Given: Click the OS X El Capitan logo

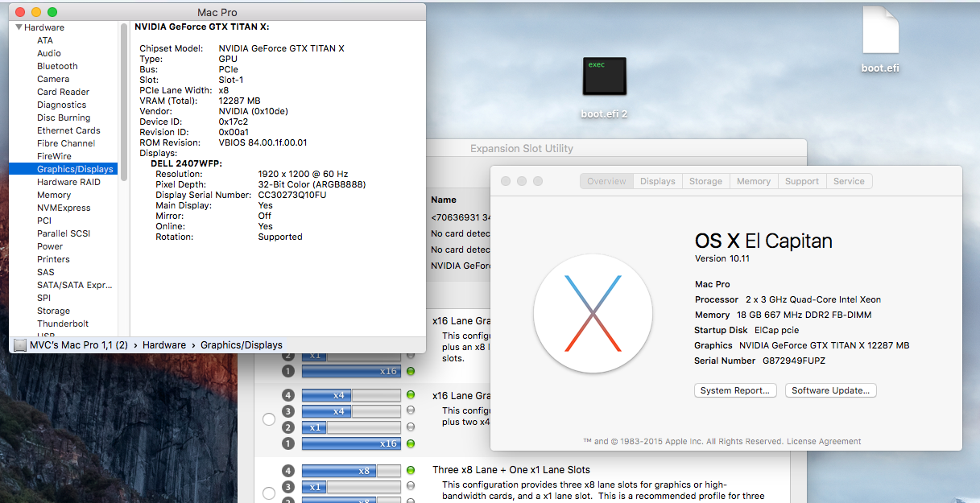Looking at the screenshot, I should pyautogui.click(x=593, y=313).
